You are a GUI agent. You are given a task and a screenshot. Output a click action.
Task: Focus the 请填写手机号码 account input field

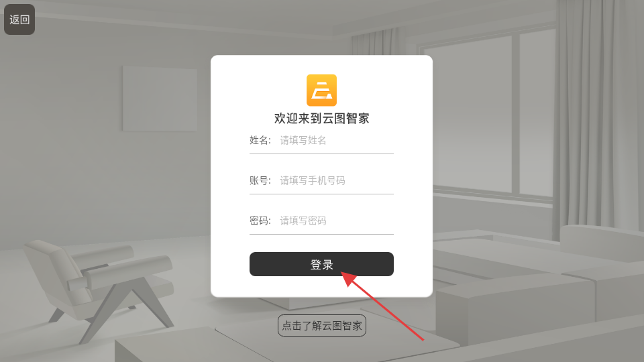pyautogui.click(x=336, y=180)
